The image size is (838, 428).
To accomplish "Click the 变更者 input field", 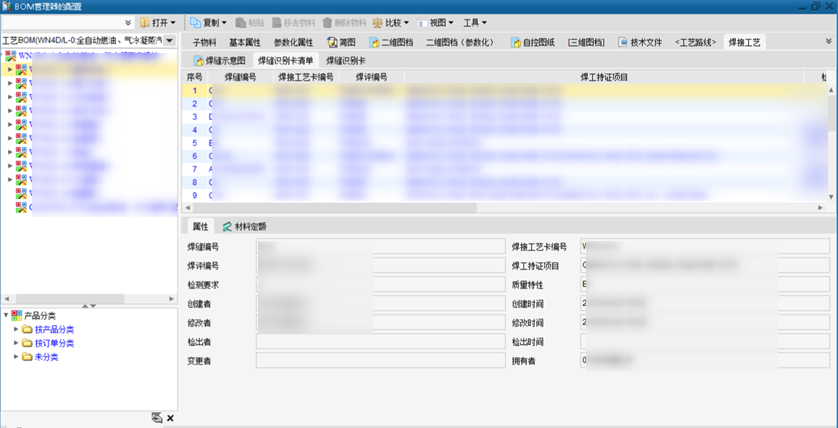I will click(381, 361).
